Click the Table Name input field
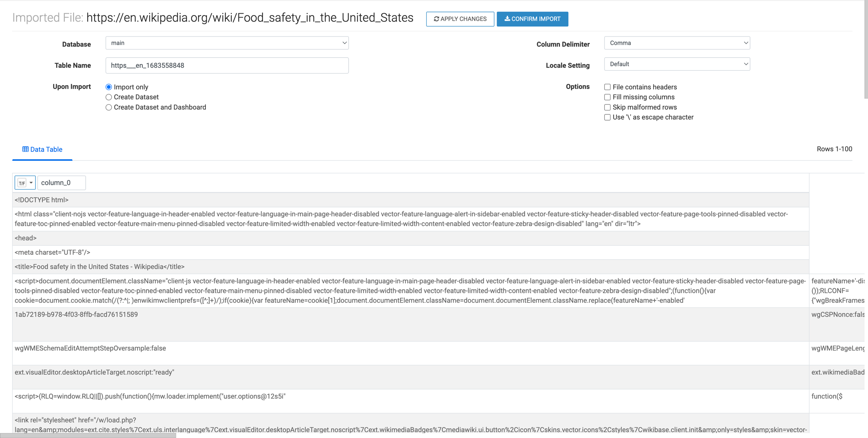Screen dimensions: 868x438 click(x=227, y=66)
